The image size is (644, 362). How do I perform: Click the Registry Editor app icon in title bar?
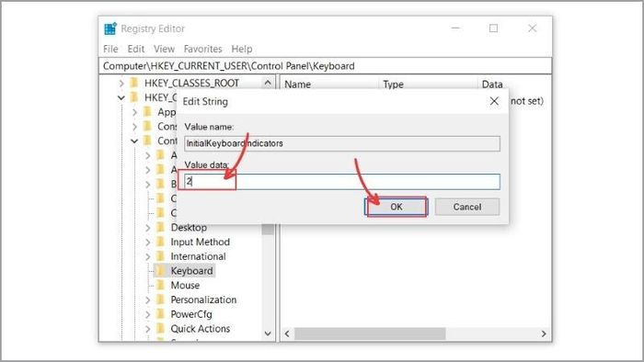(x=110, y=28)
